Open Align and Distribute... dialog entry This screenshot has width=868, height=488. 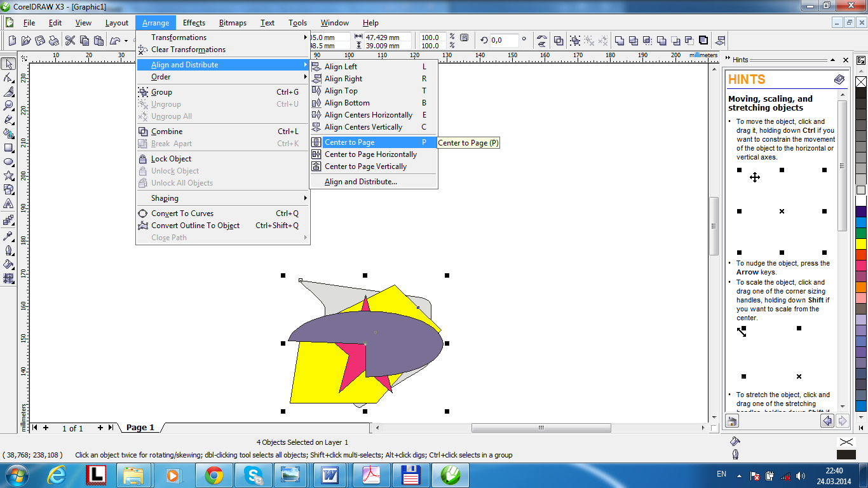(374, 182)
